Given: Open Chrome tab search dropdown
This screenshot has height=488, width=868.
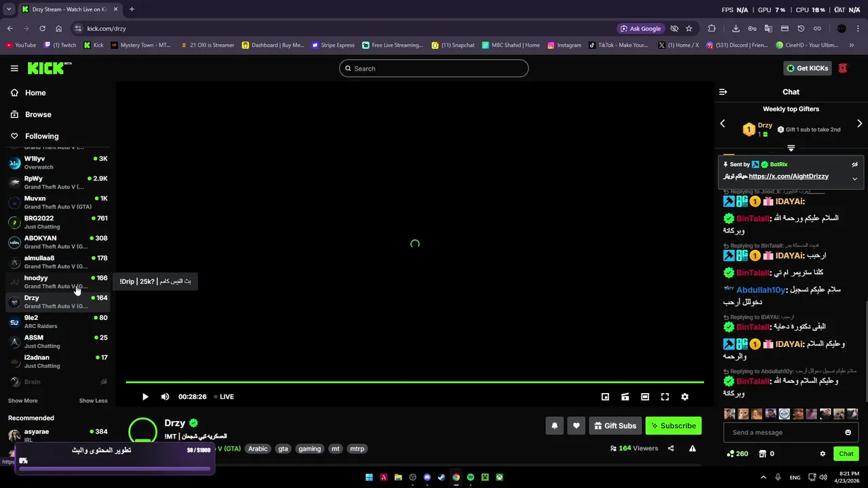Looking at the screenshot, I should 9,9.
